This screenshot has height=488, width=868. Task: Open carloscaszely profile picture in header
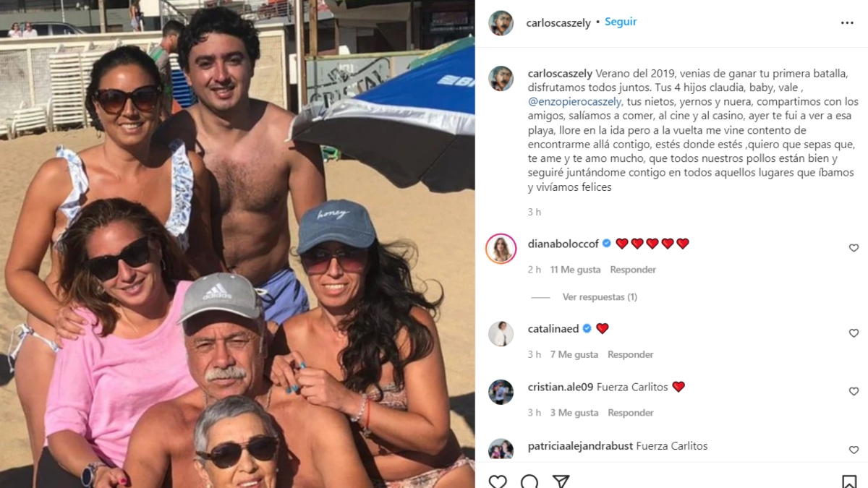[501, 23]
